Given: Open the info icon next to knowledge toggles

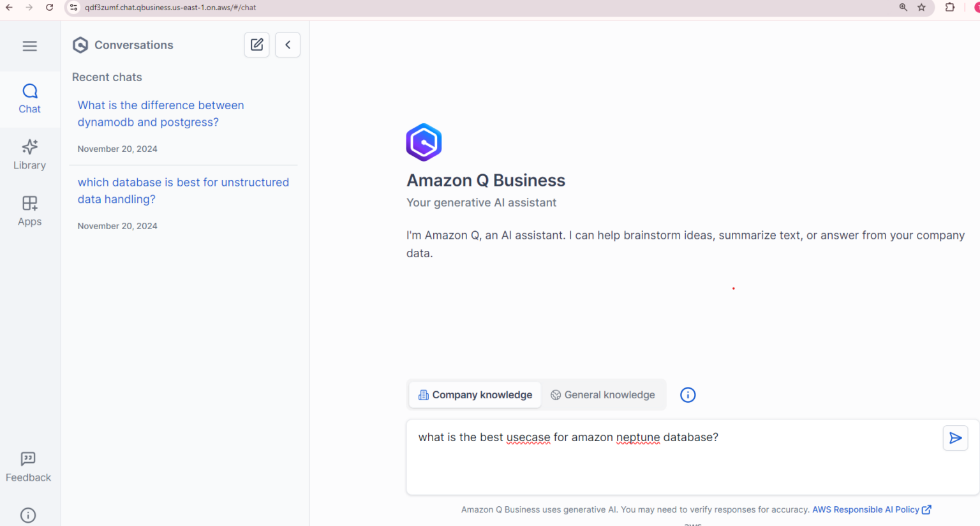Looking at the screenshot, I should coord(688,395).
